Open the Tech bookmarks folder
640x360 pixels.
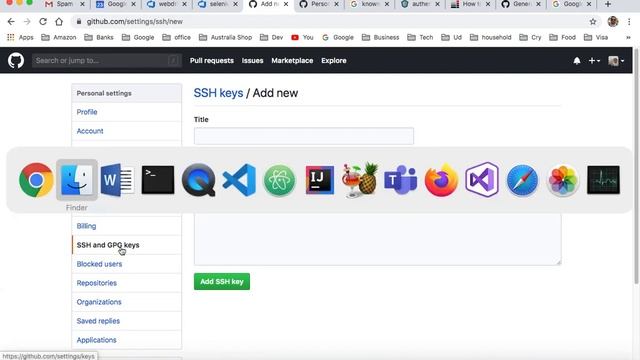pos(420,37)
